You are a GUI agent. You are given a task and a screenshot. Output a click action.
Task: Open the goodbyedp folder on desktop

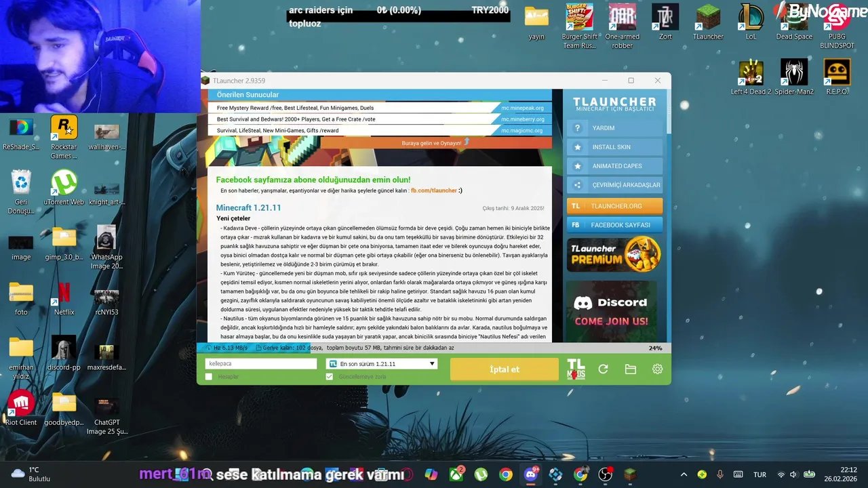[x=64, y=409]
